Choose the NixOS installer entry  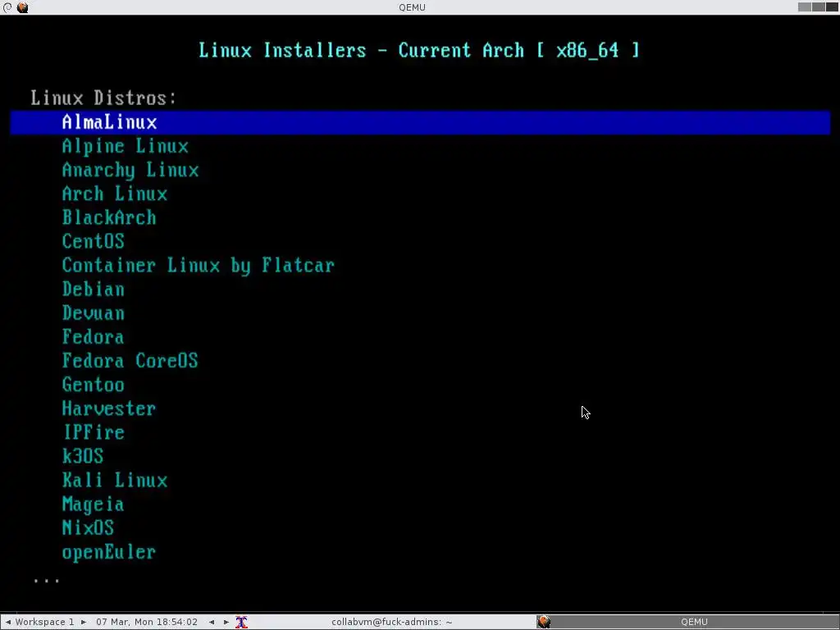coord(88,527)
